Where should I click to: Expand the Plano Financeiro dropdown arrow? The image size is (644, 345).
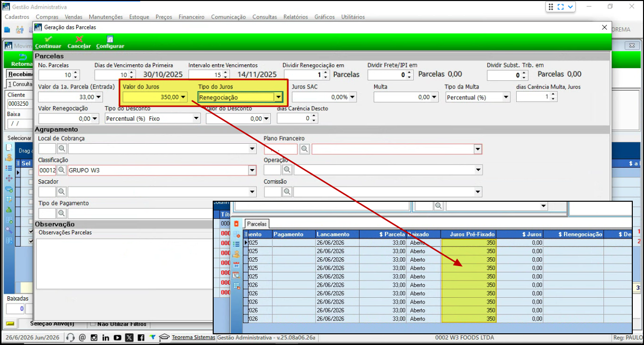point(478,149)
